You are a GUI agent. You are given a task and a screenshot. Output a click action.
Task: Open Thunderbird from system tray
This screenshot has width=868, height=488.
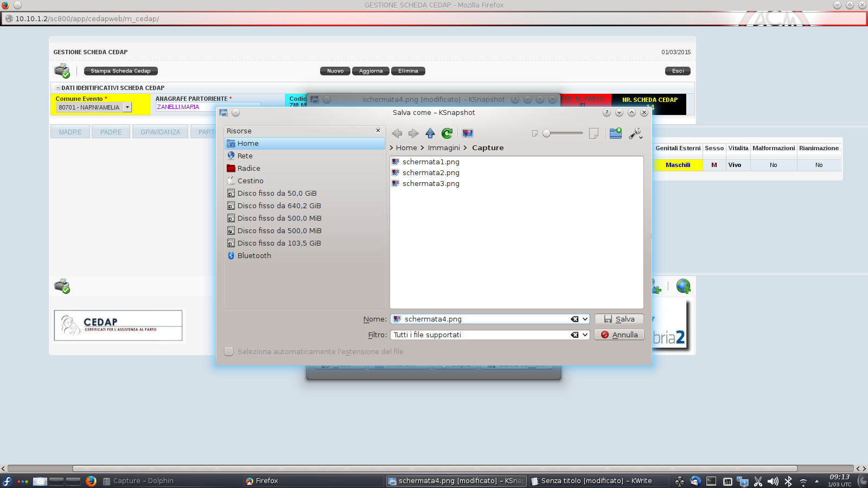click(695, 481)
